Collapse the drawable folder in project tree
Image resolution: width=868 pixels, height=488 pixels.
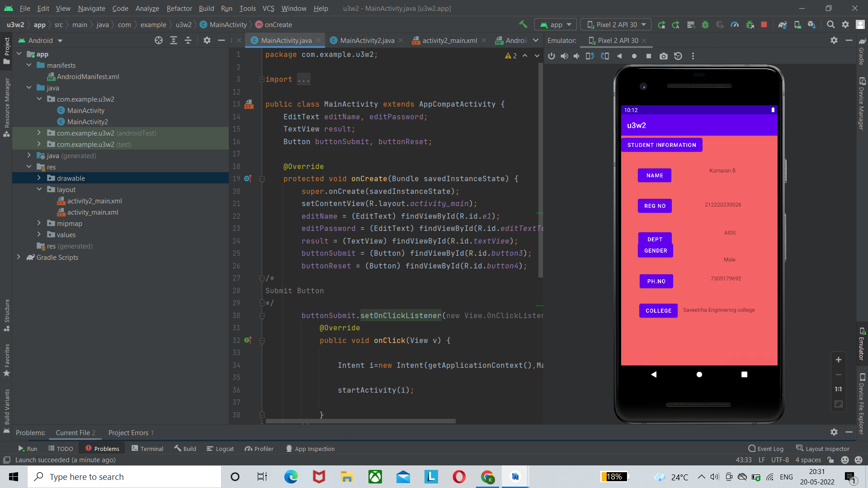(39, 178)
